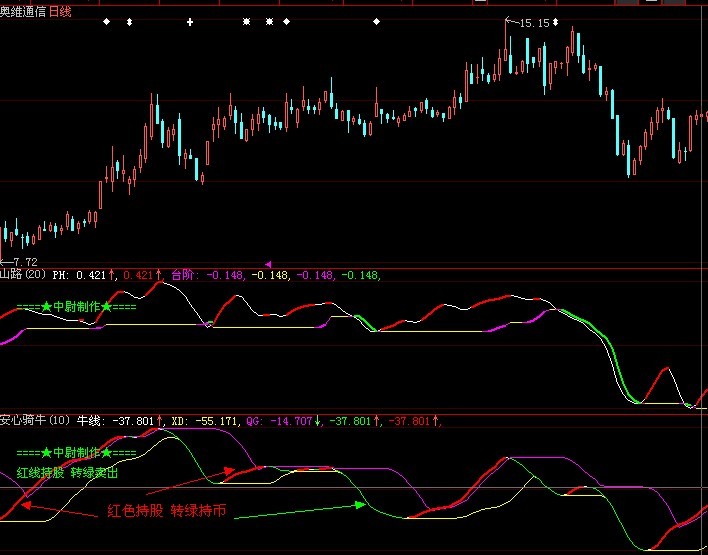Click the diamond marker right after the two asterisk markers
Screen dimensions: 708x555
pyautogui.click(x=286, y=21)
